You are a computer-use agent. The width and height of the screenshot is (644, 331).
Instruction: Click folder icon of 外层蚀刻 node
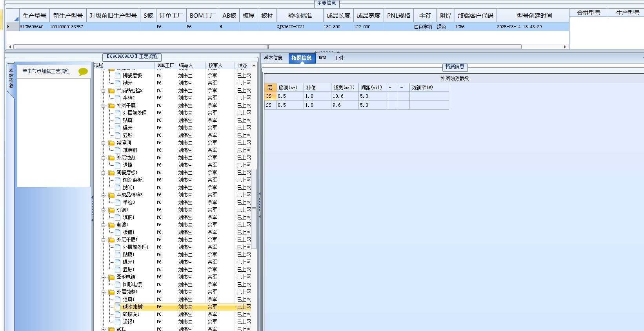click(x=111, y=157)
